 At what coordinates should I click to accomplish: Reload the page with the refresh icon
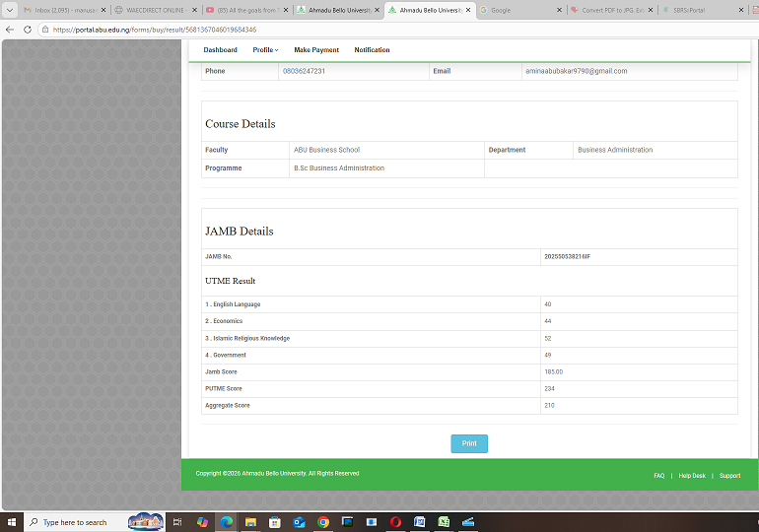[x=26, y=30]
